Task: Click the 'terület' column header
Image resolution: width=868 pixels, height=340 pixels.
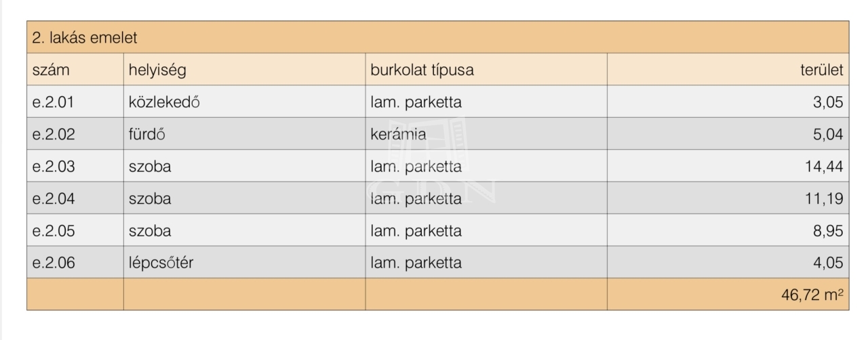Action: [x=822, y=70]
